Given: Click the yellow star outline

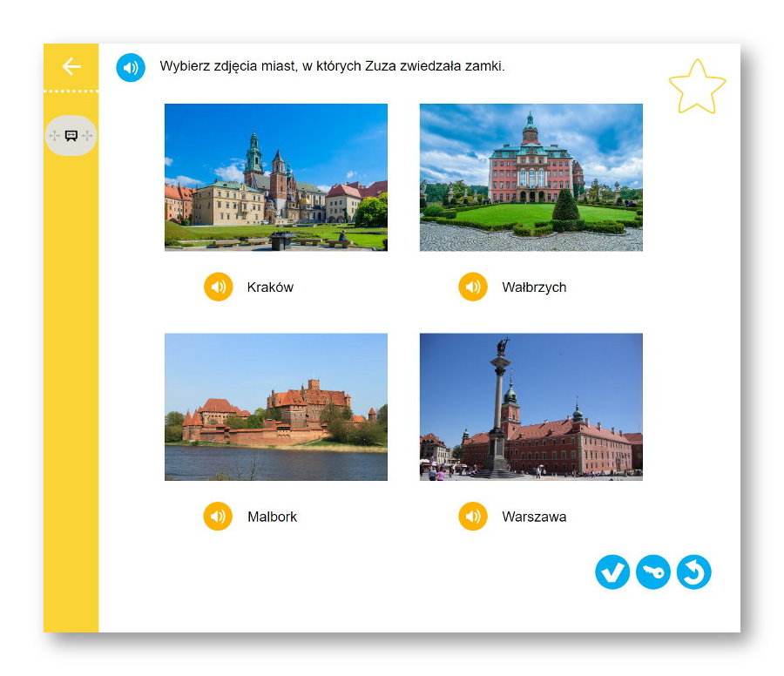Looking at the screenshot, I should [697, 87].
